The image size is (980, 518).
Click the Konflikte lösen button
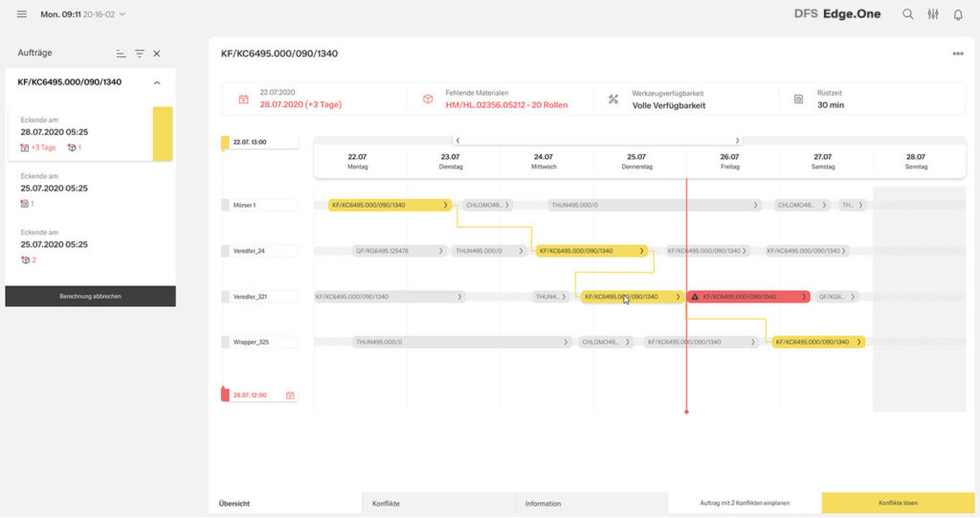click(x=898, y=503)
